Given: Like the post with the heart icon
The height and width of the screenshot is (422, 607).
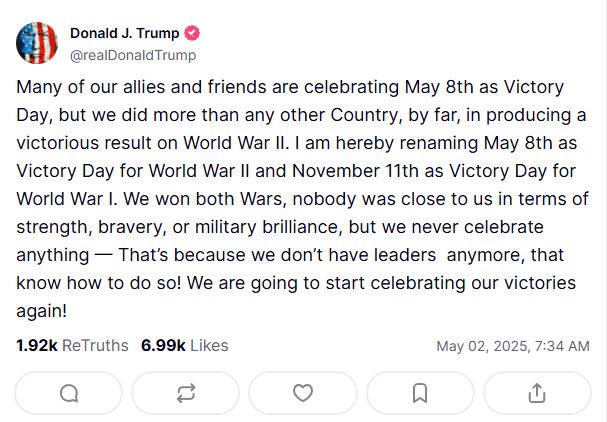Looking at the screenshot, I should 303,393.
